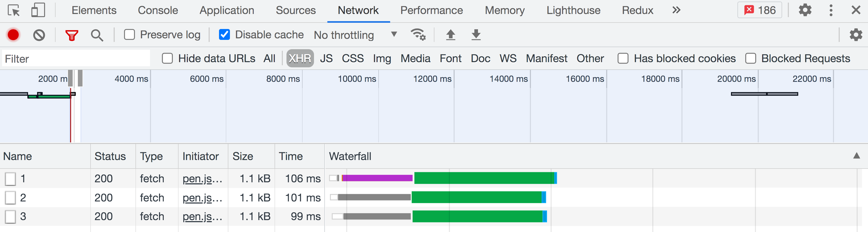Viewport: 868px width, 232px height.
Task: Expand more tabs chevron menu
Action: 676,10
